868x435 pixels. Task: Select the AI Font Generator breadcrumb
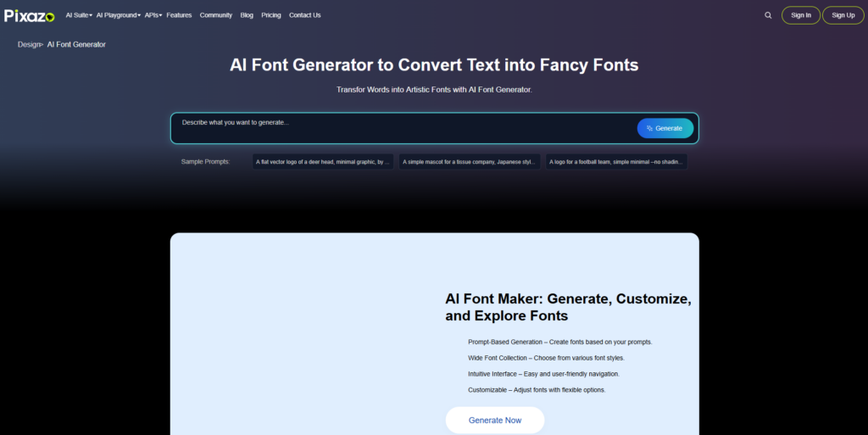pyautogui.click(x=76, y=44)
